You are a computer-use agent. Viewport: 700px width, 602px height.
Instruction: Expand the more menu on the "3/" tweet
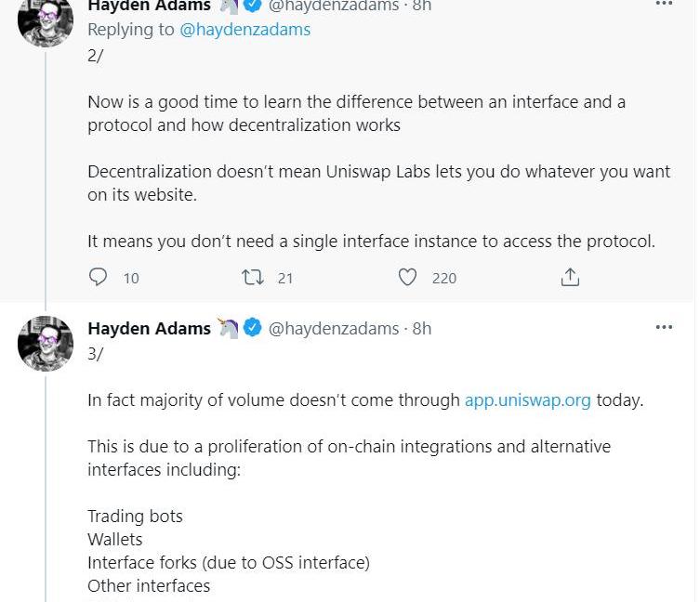point(664,327)
